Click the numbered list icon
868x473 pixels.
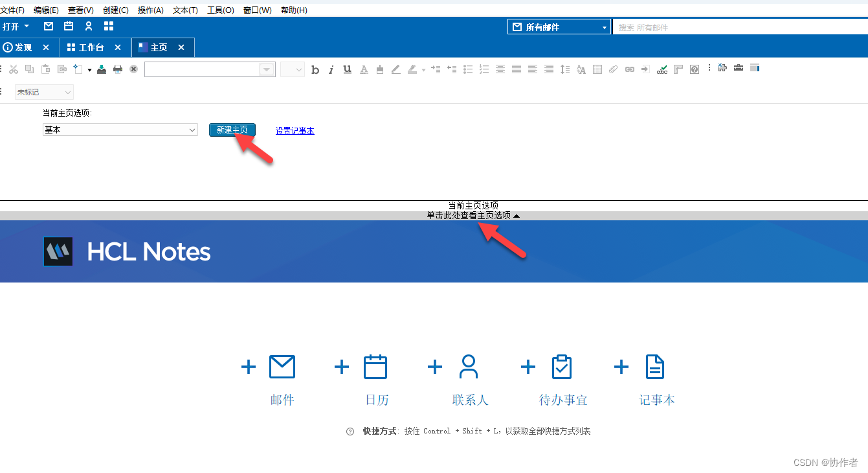click(484, 69)
